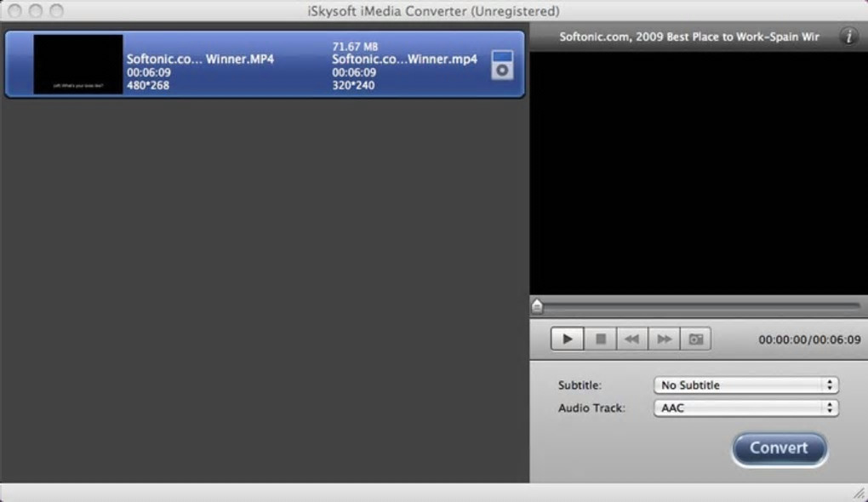Zoom the iMedia Converter window
This screenshot has height=502, width=868.
pyautogui.click(x=56, y=10)
